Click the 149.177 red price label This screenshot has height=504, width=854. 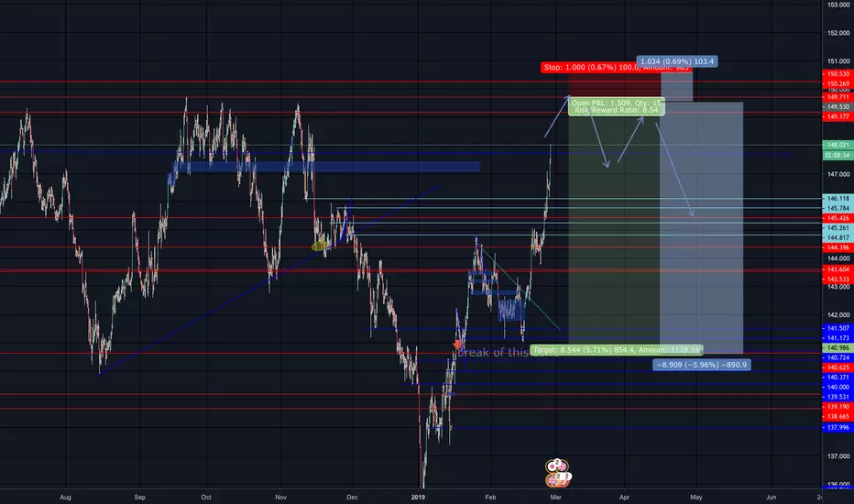pos(838,116)
